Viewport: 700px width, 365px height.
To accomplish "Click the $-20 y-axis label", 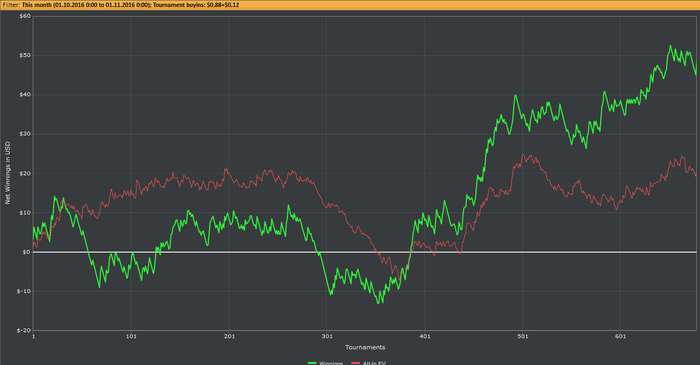I will tap(24, 330).
